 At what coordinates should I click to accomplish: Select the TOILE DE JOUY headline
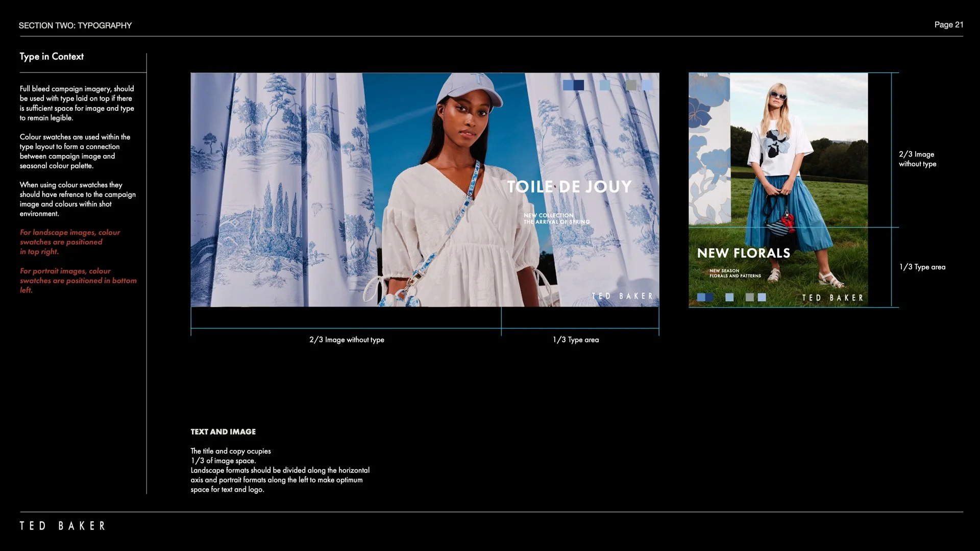coord(569,187)
